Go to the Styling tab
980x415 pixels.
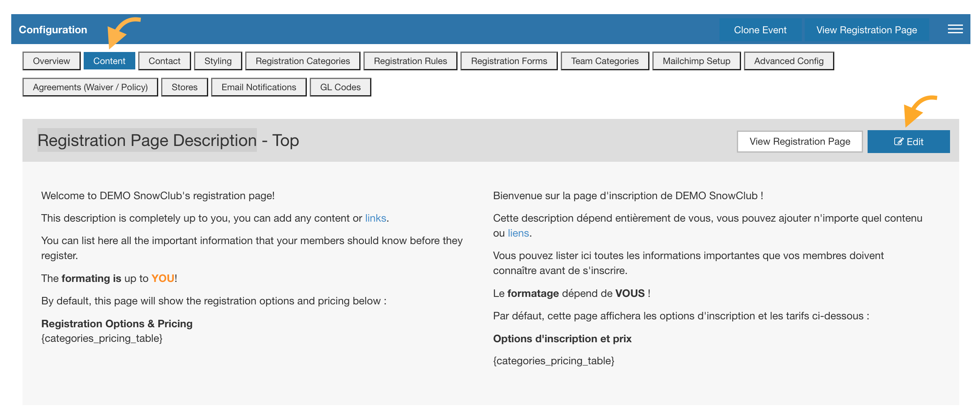click(218, 61)
